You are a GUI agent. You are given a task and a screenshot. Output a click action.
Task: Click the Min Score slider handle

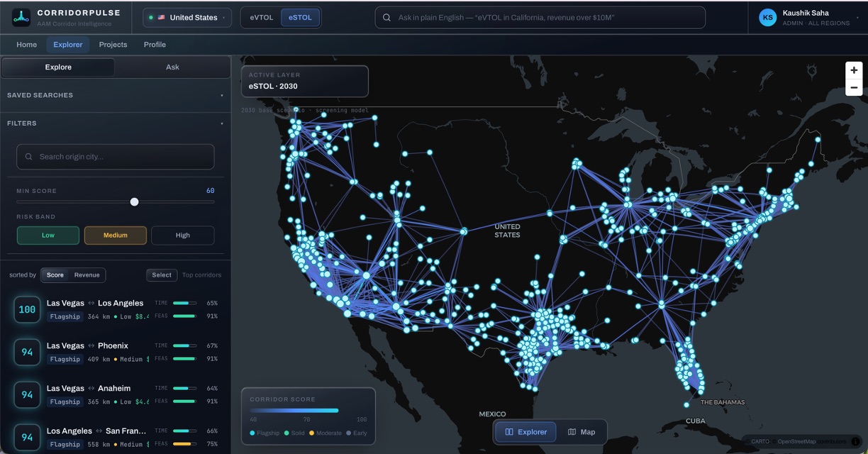[x=134, y=202]
